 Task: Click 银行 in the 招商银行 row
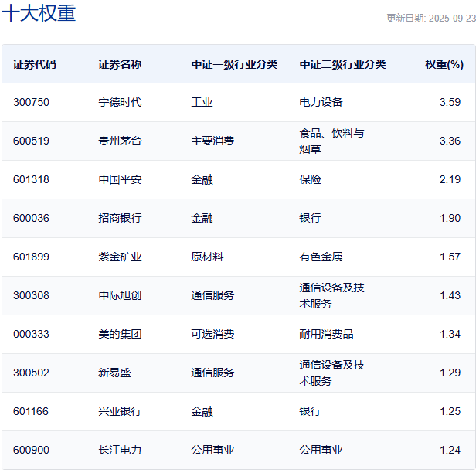coord(311,218)
